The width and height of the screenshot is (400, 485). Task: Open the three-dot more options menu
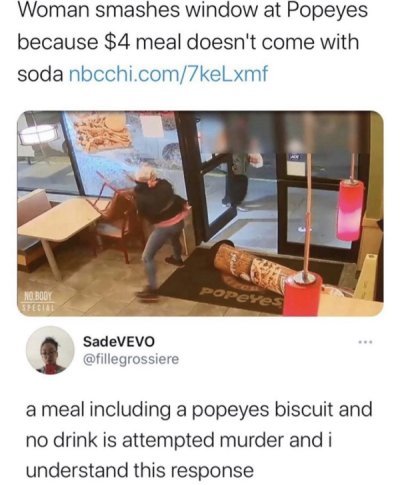[x=365, y=342]
